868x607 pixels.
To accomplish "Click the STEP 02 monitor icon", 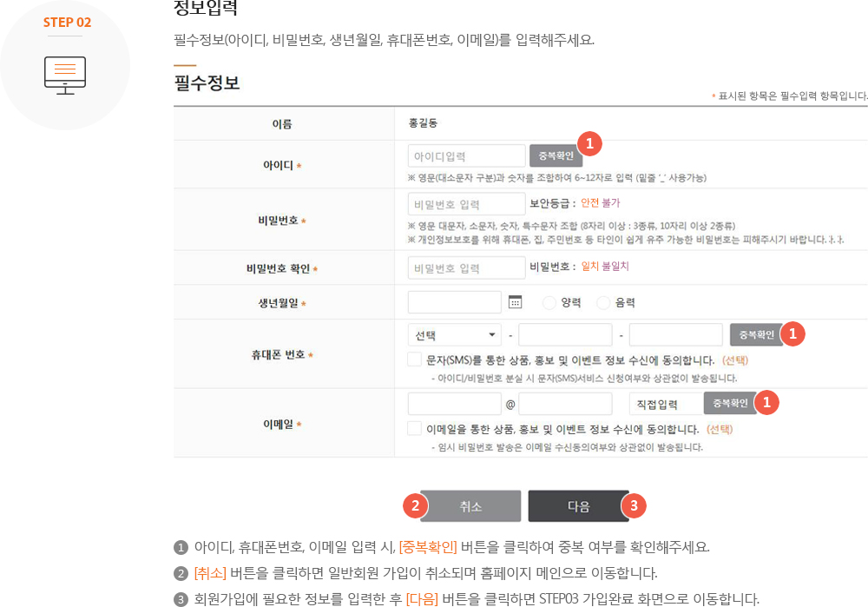I will pyautogui.click(x=66, y=75).
